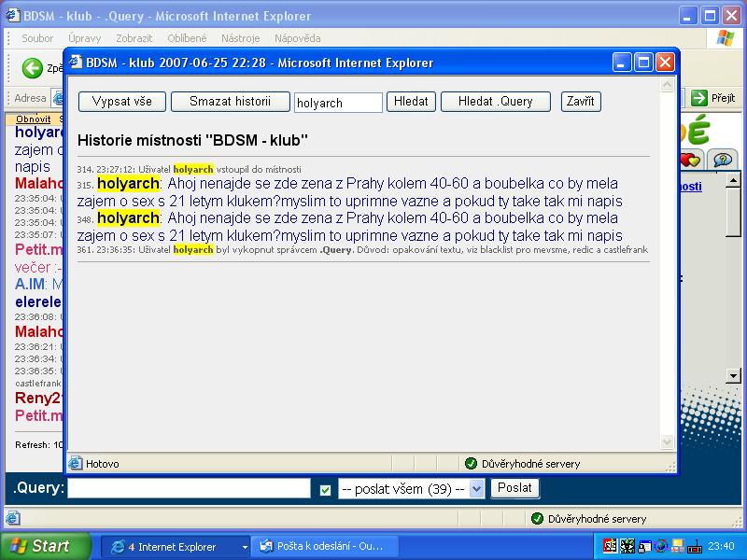
Task: Click highlighted holyarch in message 315
Action: (128, 183)
